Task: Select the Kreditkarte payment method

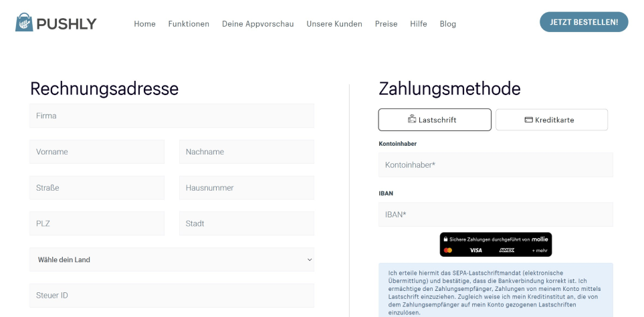Action: [x=552, y=120]
